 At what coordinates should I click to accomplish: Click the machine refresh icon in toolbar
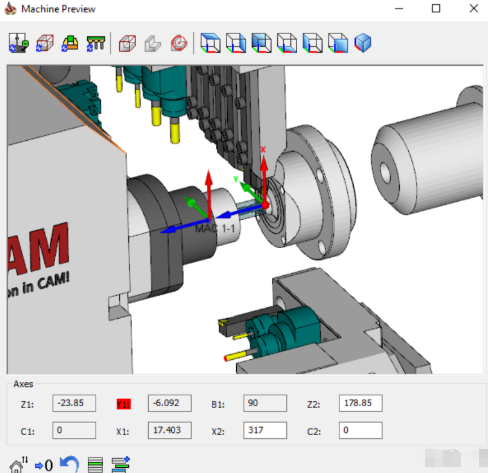point(19,43)
